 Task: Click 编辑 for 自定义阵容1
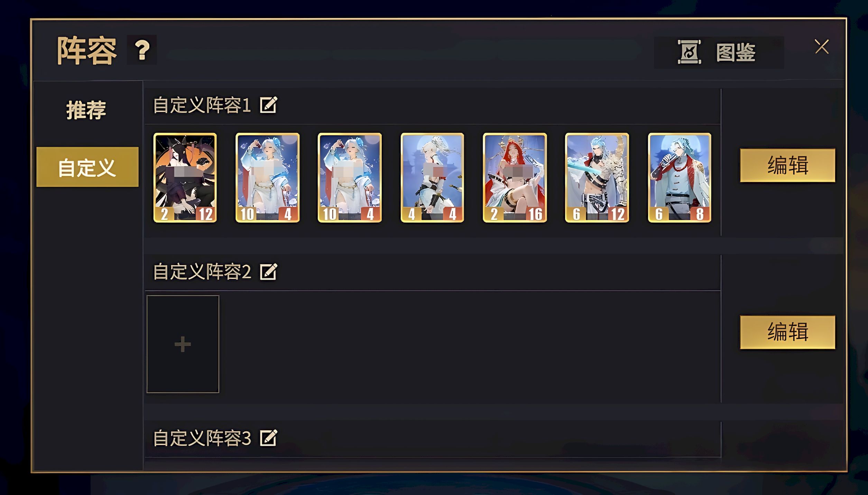tap(788, 165)
